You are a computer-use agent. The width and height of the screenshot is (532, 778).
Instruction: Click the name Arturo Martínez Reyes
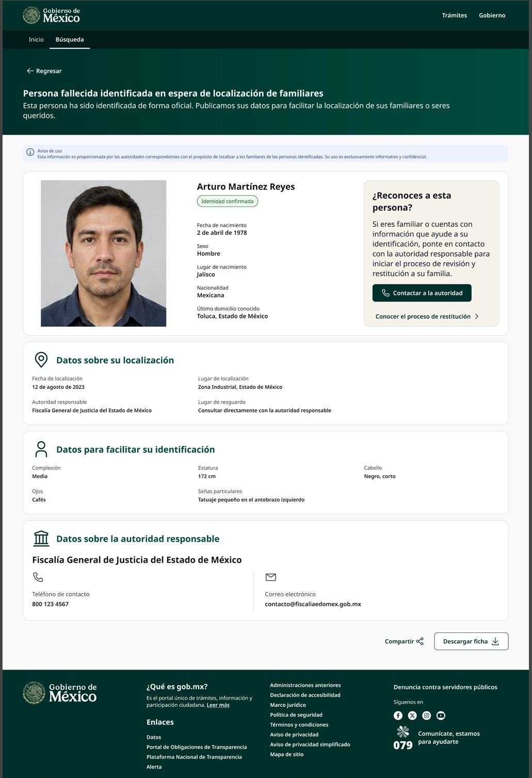click(246, 186)
